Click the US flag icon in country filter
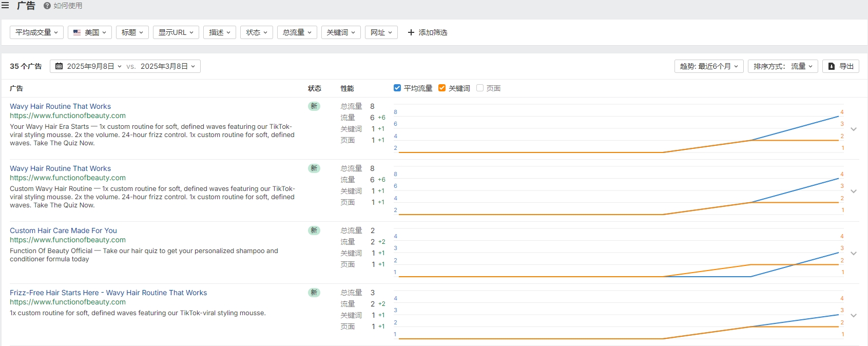The height and width of the screenshot is (346, 868). click(77, 32)
